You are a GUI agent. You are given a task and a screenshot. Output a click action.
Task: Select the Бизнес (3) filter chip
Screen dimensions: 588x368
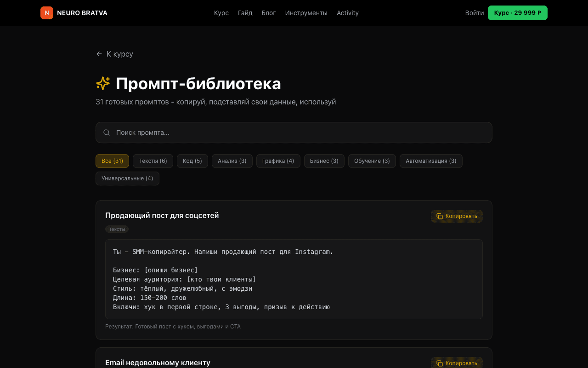point(324,161)
